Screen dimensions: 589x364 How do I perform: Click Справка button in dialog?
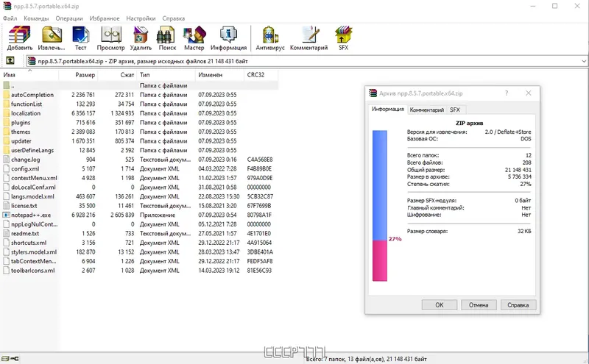[518, 305]
